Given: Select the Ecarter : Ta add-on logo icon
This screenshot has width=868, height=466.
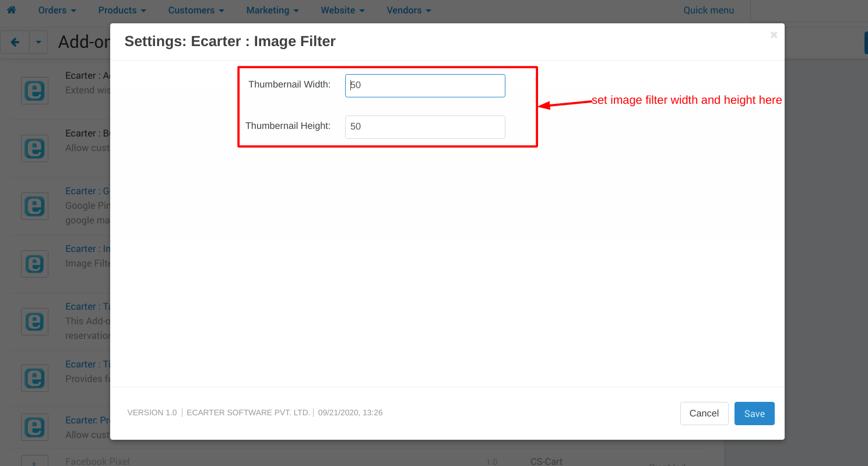Looking at the screenshot, I should click(x=34, y=321).
